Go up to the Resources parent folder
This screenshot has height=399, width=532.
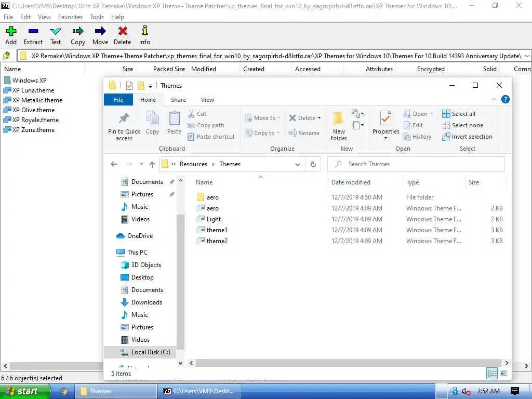[152, 164]
